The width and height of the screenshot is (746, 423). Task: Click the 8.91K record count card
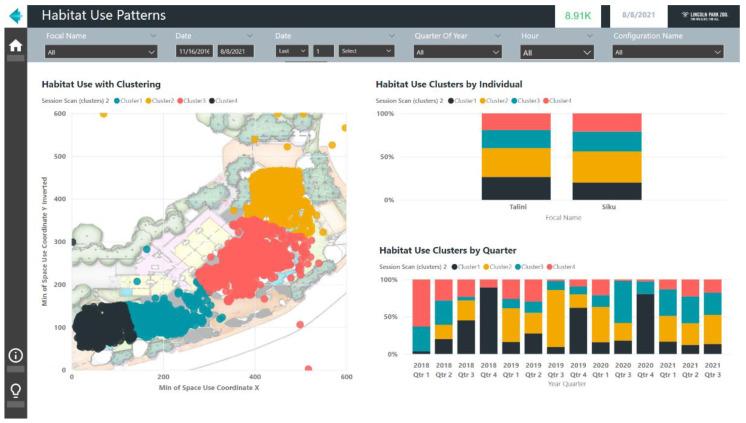[578, 16]
